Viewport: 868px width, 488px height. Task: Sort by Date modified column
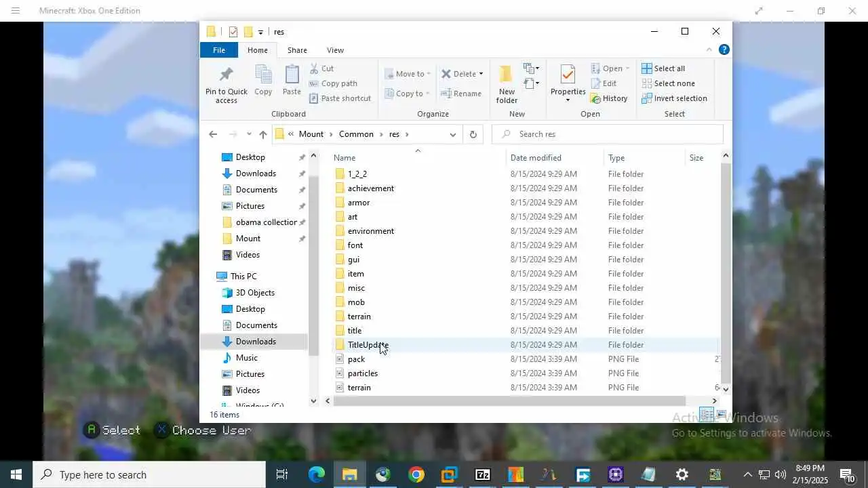(536, 158)
